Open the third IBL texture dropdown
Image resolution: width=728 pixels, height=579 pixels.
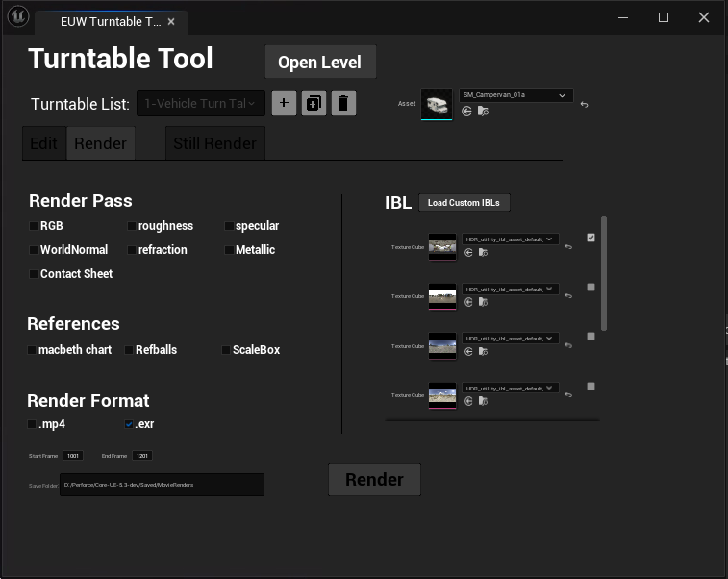tap(510, 339)
